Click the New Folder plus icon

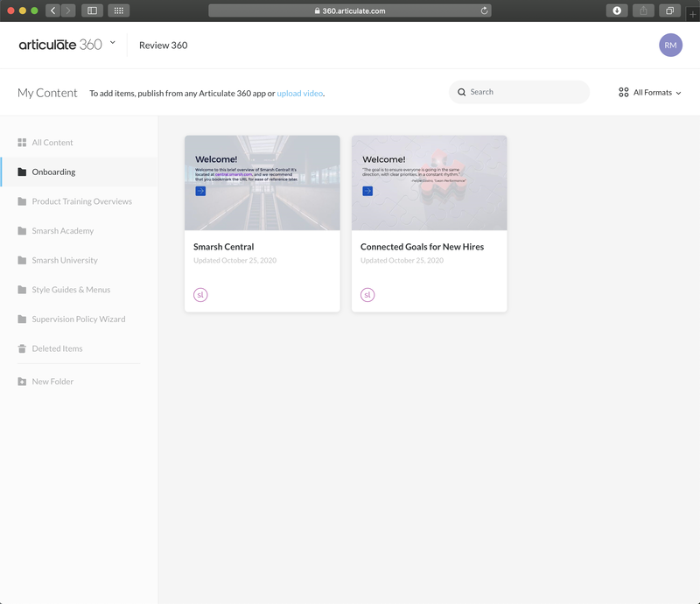tap(23, 382)
